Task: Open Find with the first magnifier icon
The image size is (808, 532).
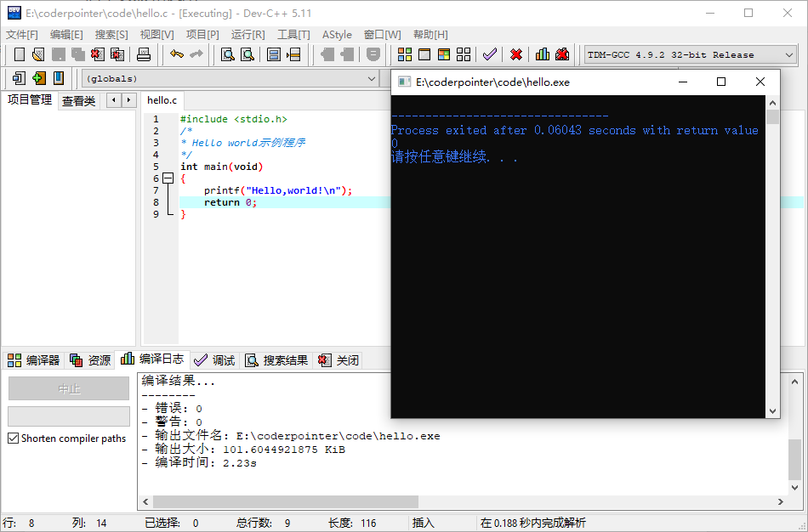Action: tap(228, 54)
